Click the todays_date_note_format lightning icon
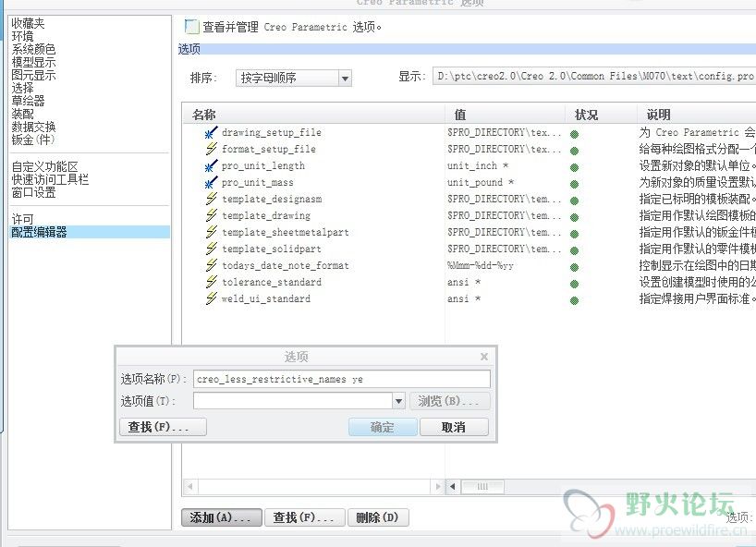Image resolution: width=756 pixels, height=547 pixels. tap(211, 265)
